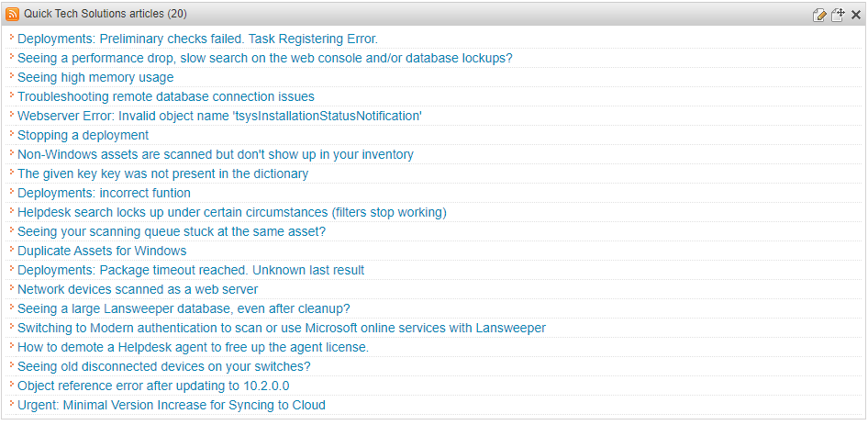Open 'Duplicate Assets for Windows' article
This screenshot has width=868, height=425.
coord(102,251)
